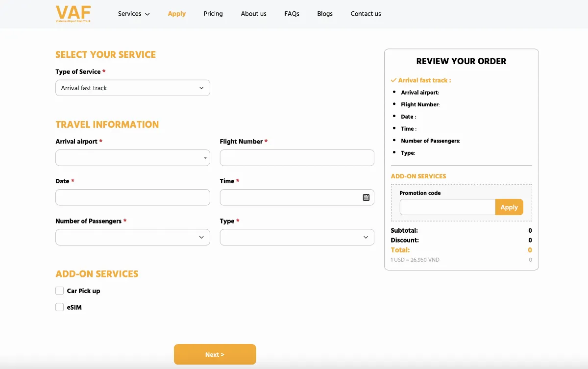This screenshot has width=588, height=369.
Task: Open the Contact us page
Action: click(x=366, y=14)
